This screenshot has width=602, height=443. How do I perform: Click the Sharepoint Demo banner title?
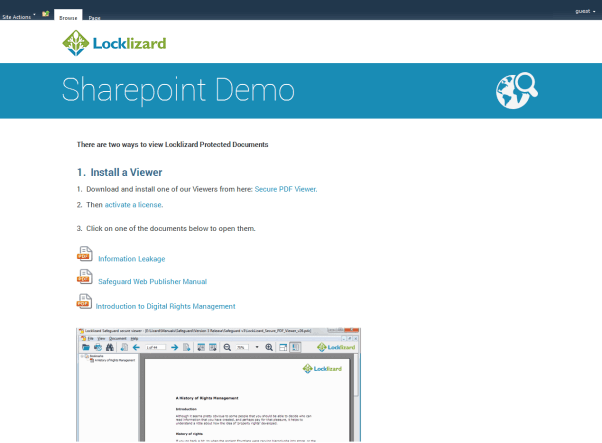[x=178, y=90]
